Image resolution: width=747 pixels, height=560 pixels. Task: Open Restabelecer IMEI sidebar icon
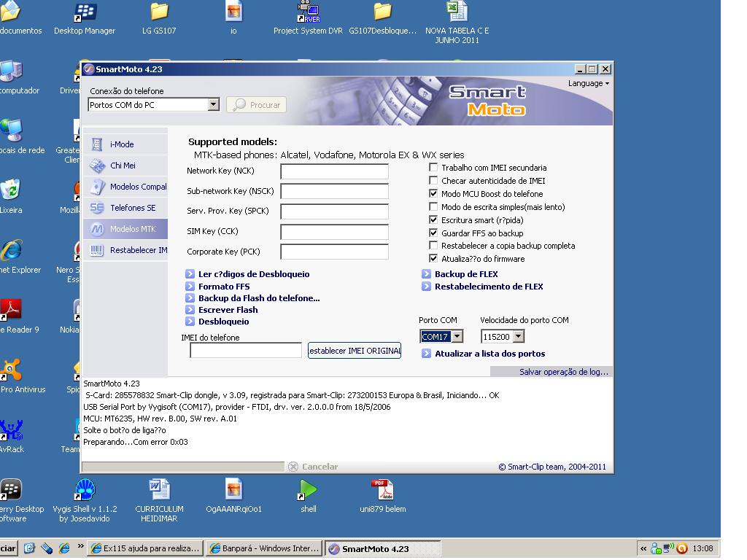click(97, 250)
